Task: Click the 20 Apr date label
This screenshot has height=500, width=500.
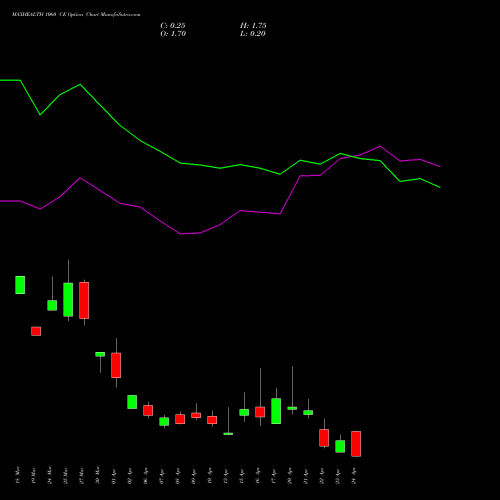Action: coord(290,475)
